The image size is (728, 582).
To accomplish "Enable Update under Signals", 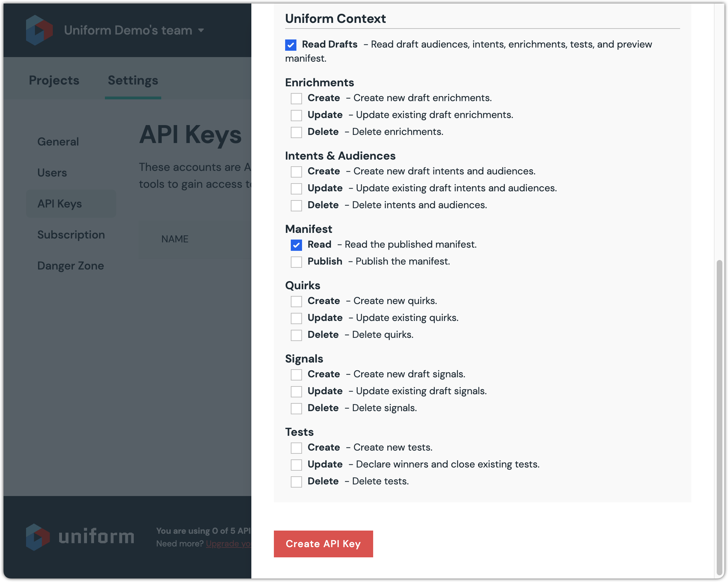I will [x=296, y=392].
